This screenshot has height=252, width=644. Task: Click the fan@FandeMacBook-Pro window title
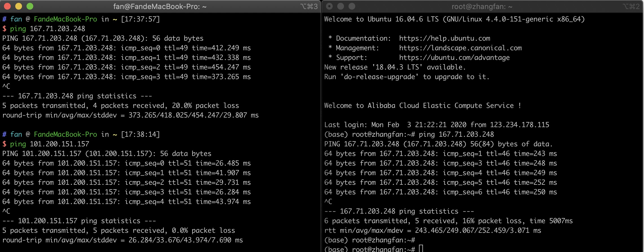[x=160, y=6]
